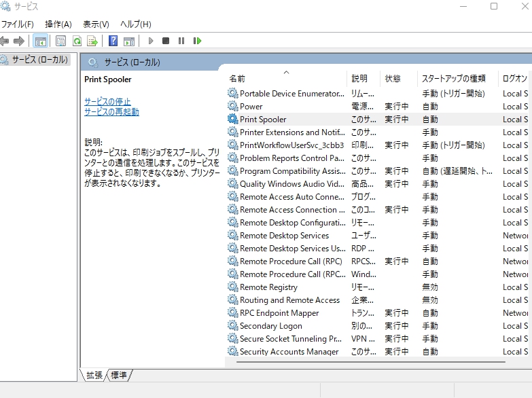Click the Pause Service toolbar icon
This screenshot has height=398, width=532.
click(x=181, y=41)
